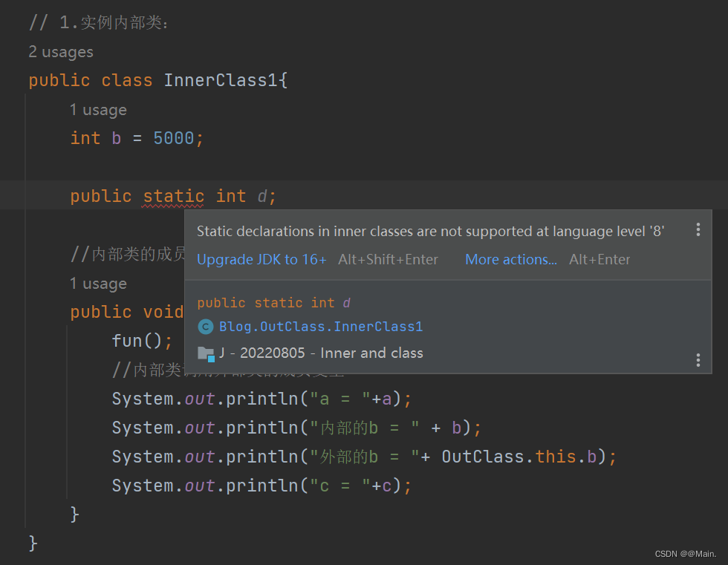Click the error message about static declarations
Viewport: 728px width, 565px height.
tap(430, 231)
